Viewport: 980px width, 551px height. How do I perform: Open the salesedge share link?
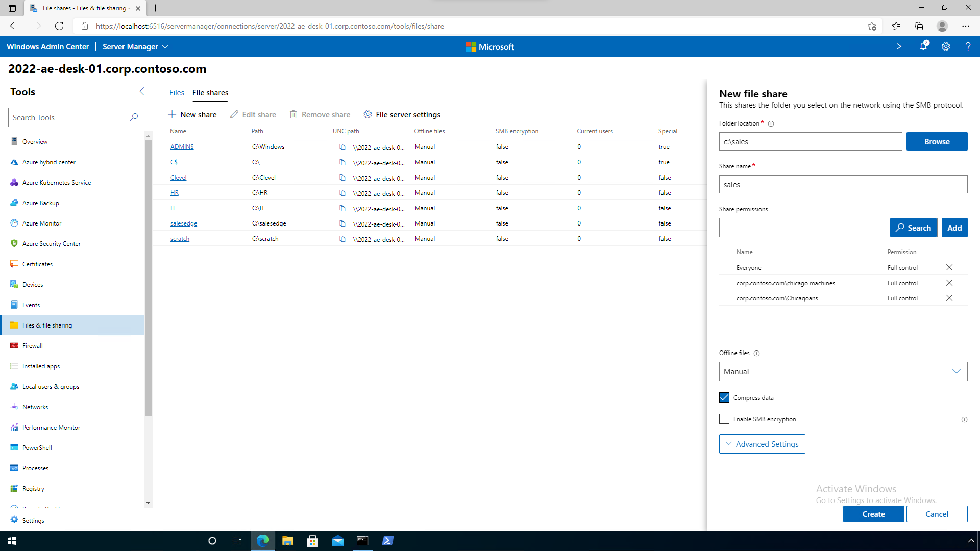tap(183, 223)
